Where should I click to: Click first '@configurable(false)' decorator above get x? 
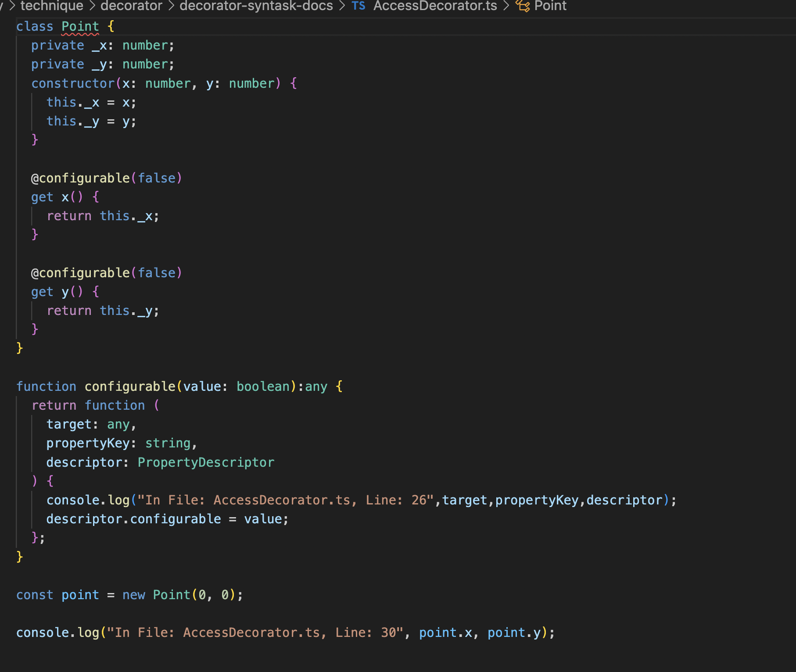(107, 178)
